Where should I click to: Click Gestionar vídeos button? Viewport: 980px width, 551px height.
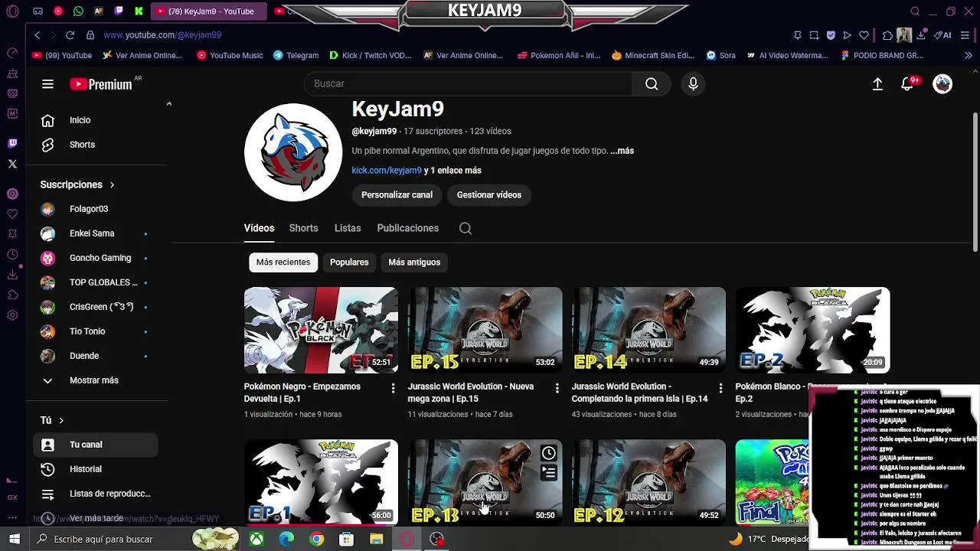pyautogui.click(x=489, y=195)
